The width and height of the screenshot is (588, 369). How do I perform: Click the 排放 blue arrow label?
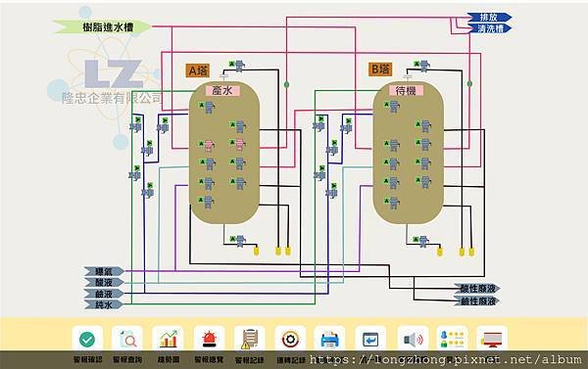(x=489, y=17)
